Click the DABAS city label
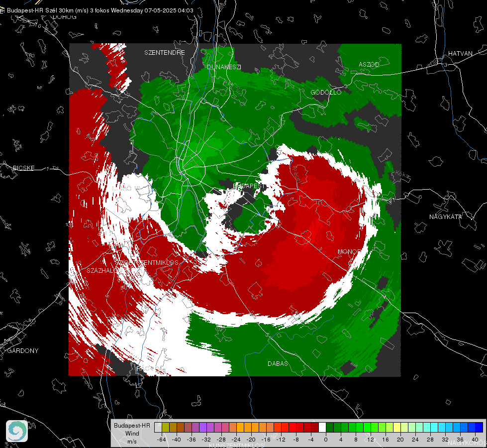 [x=278, y=364]
